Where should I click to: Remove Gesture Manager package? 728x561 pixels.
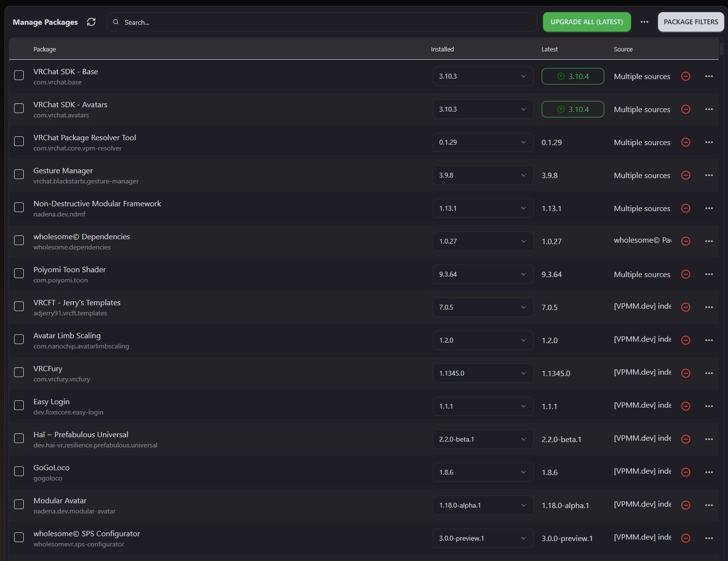tap(686, 175)
